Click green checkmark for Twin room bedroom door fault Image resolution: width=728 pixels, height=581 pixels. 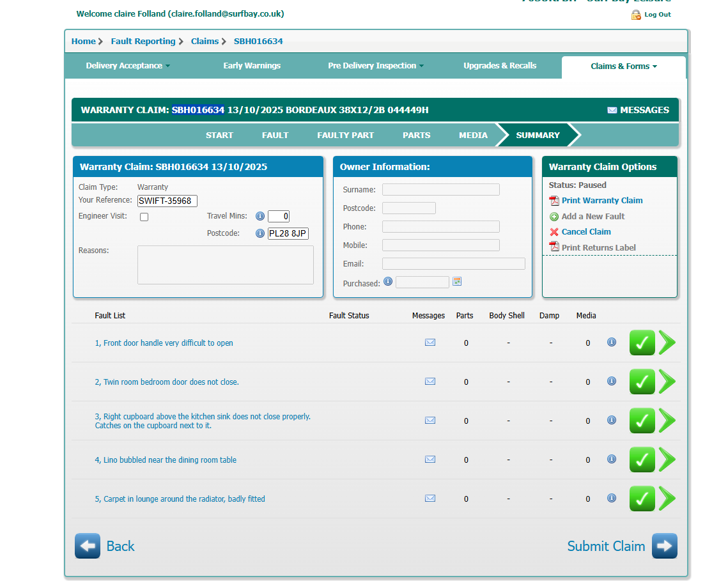[642, 382]
